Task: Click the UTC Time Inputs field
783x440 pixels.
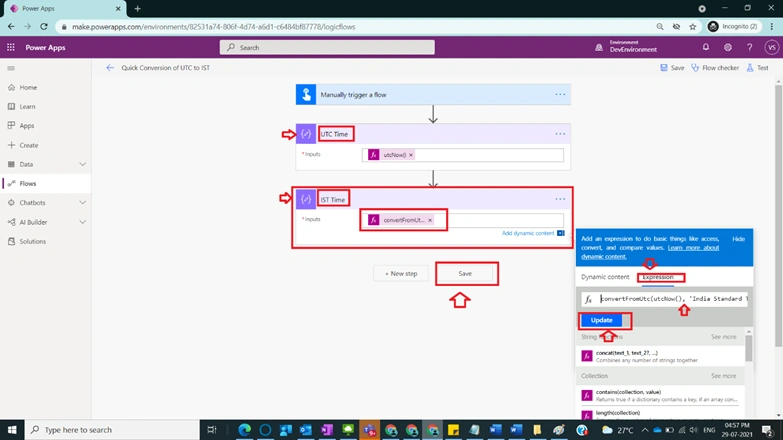Action: [462, 155]
